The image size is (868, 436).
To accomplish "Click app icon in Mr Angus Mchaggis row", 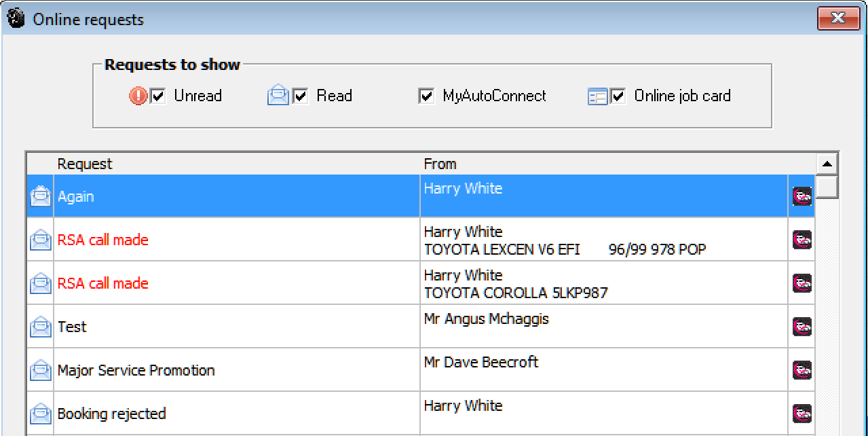I will (801, 327).
